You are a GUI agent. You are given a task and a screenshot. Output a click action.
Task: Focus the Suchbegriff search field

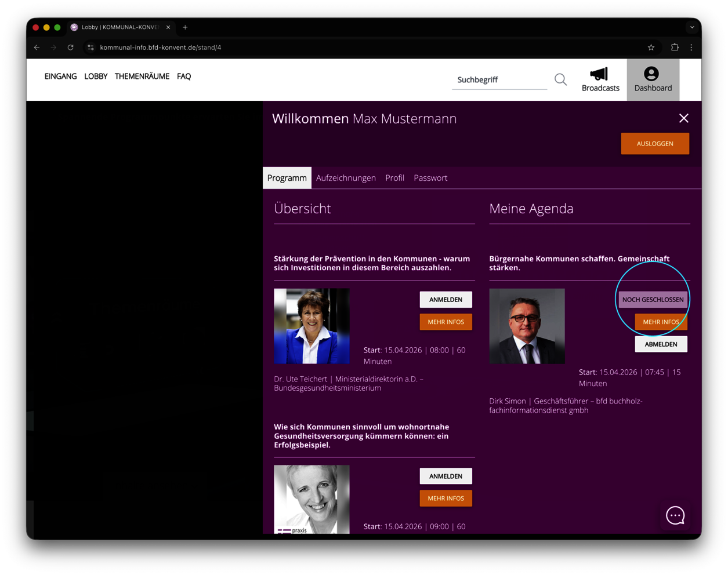[499, 80]
